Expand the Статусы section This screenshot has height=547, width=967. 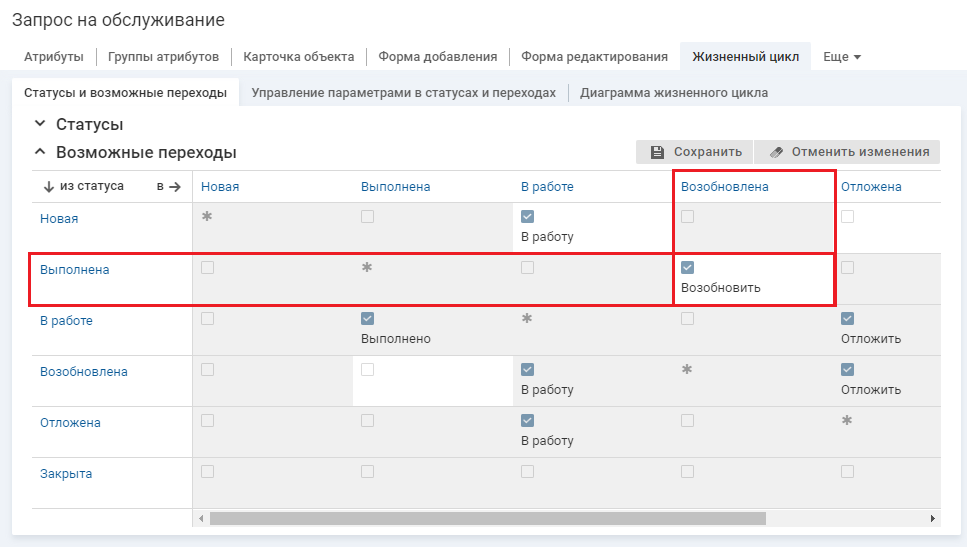(x=40, y=124)
